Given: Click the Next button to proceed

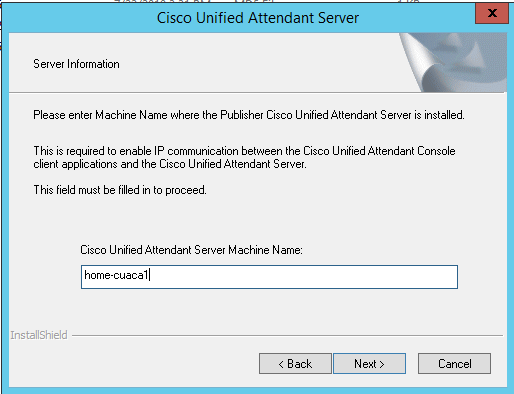Looking at the screenshot, I should click(369, 363).
